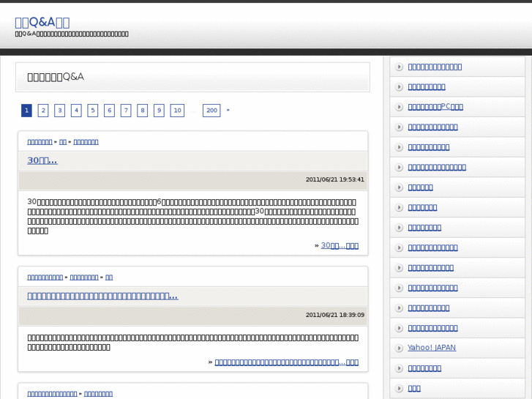Click the » next-page arrow in pagination
The width and height of the screenshot is (532, 399).
[x=228, y=110]
